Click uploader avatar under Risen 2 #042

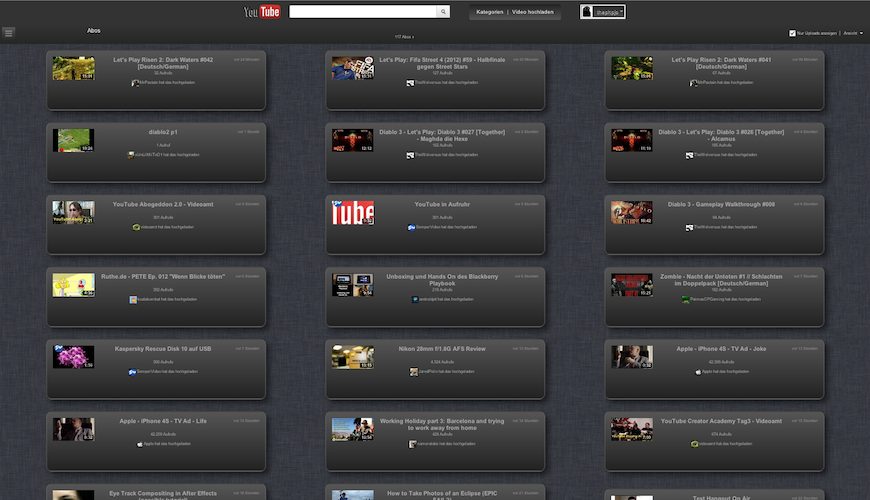click(x=135, y=83)
